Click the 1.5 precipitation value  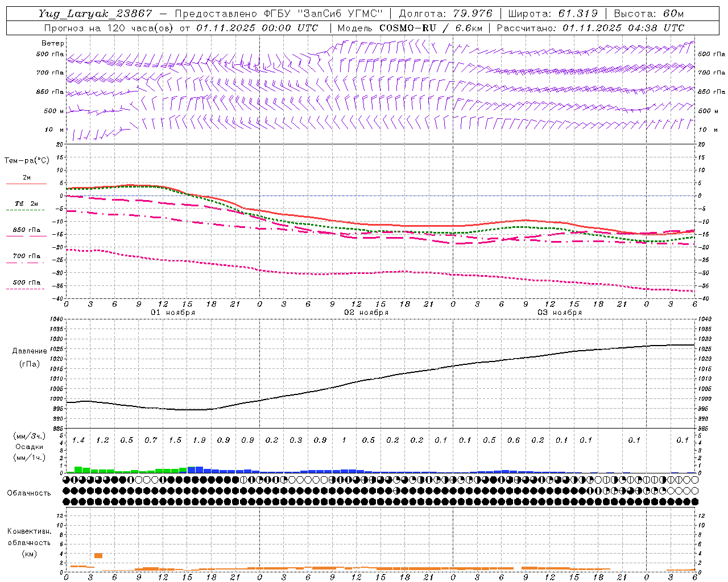(175, 440)
